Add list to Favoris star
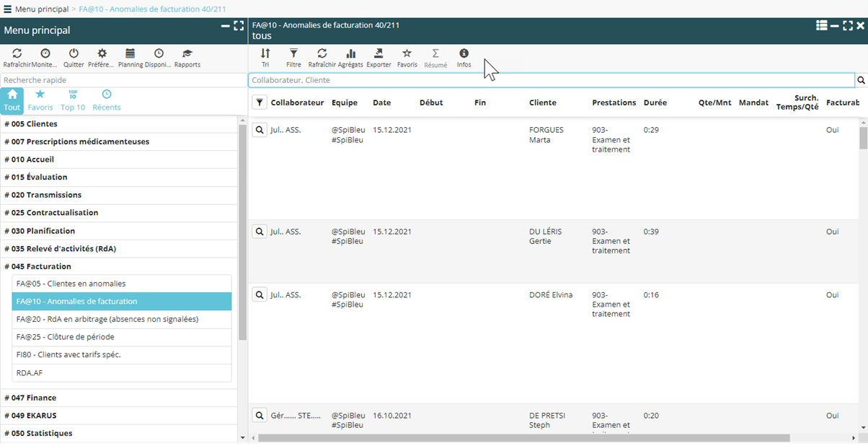 407,54
